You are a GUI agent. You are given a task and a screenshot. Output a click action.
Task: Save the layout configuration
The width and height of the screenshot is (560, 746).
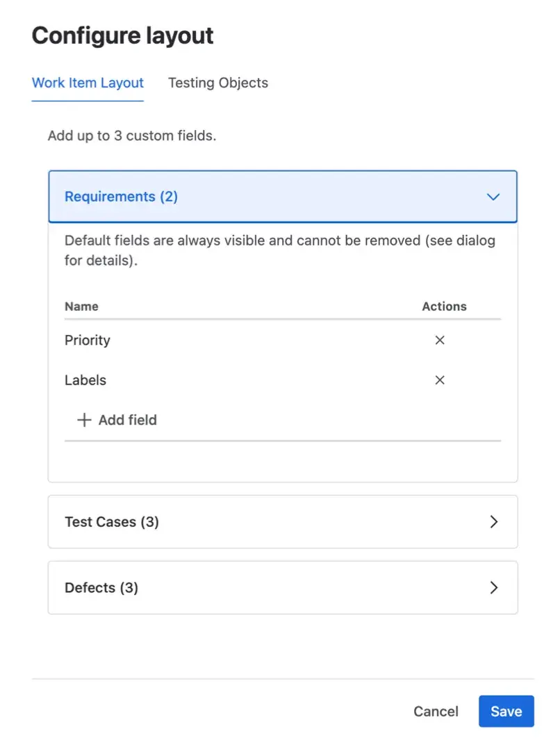pos(506,711)
